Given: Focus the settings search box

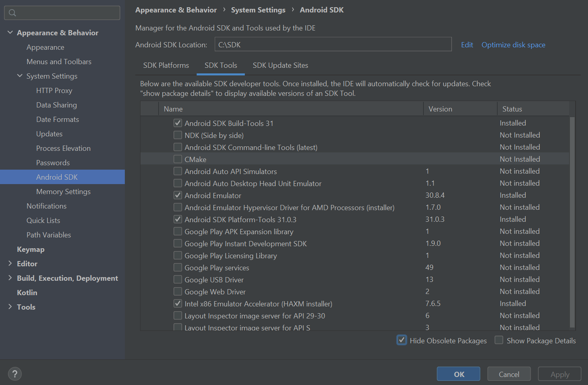Looking at the screenshot, I should tap(62, 13).
